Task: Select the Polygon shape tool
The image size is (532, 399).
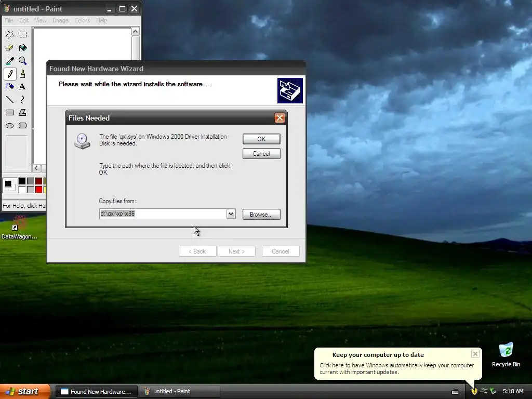Action: click(22, 112)
